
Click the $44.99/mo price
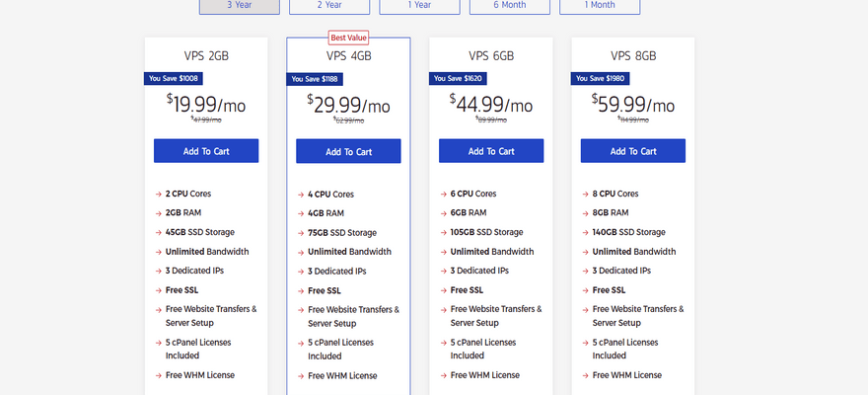[x=491, y=103]
